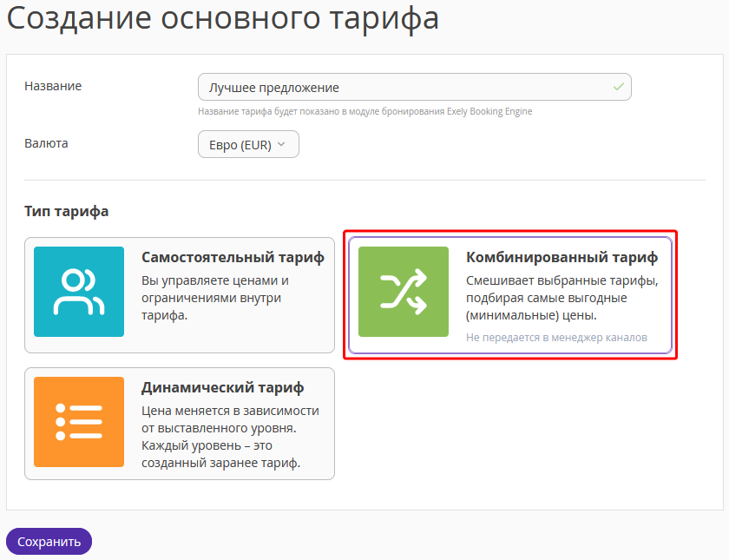The height and width of the screenshot is (560, 729).
Task: Click the green checkmark in the Название field
Action: coord(618,87)
